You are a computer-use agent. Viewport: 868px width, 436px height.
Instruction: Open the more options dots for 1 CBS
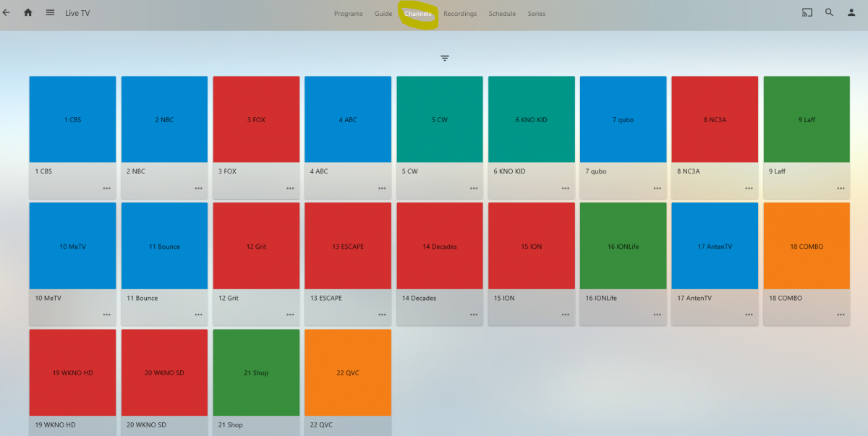106,188
